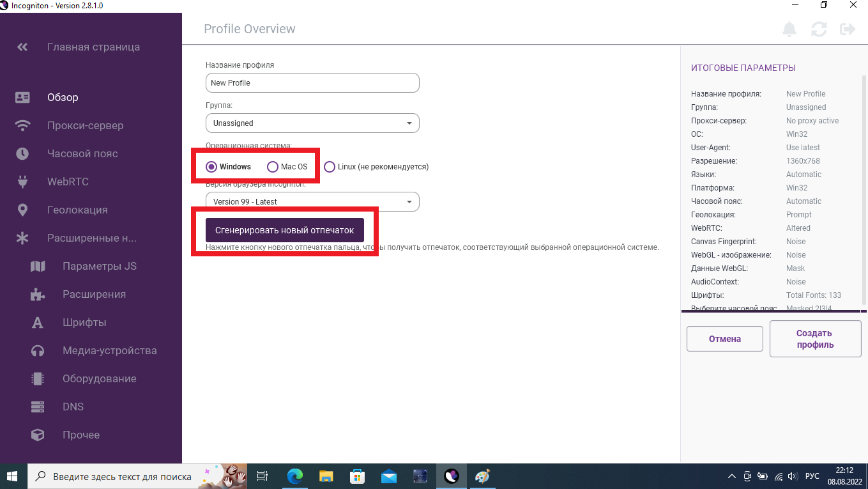Open Оборудование subsection
Viewport: 868px width, 489px height.
(x=100, y=378)
